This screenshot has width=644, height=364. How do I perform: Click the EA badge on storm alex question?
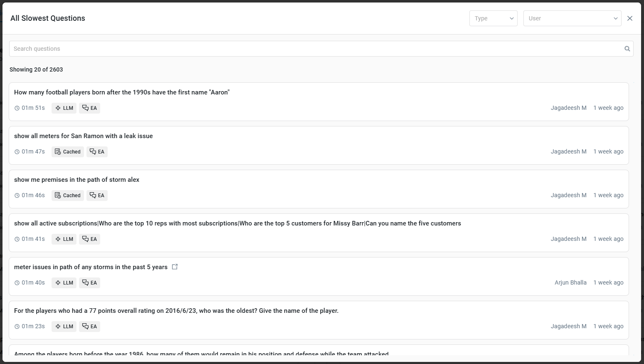pyautogui.click(x=97, y=196)
